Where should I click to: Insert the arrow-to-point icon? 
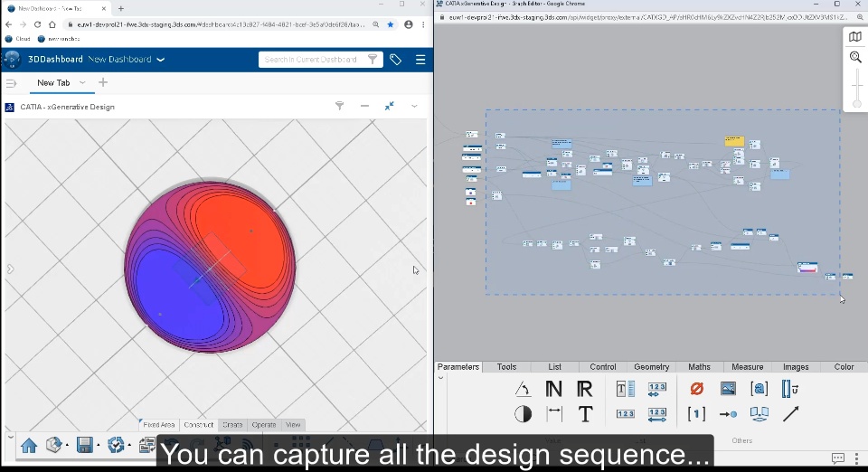[728, 414]
